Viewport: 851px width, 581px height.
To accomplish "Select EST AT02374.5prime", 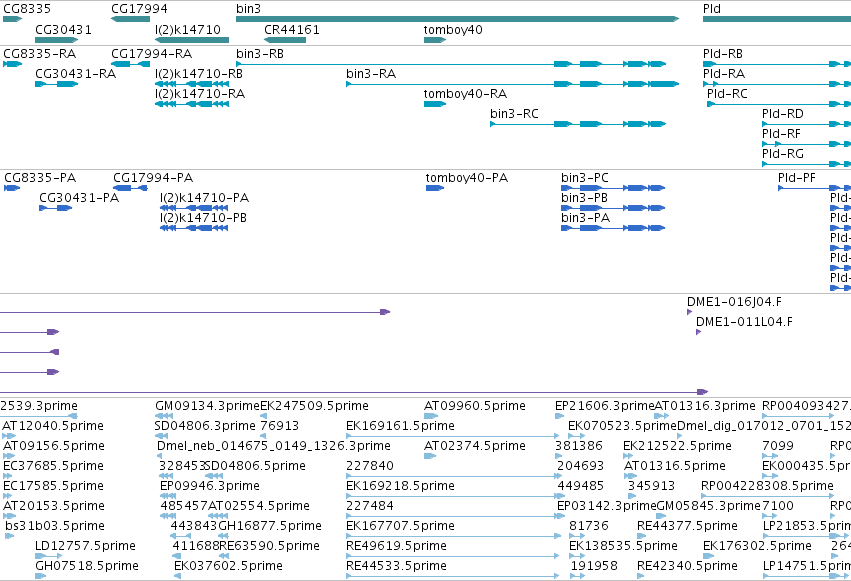I will (475, 446).
